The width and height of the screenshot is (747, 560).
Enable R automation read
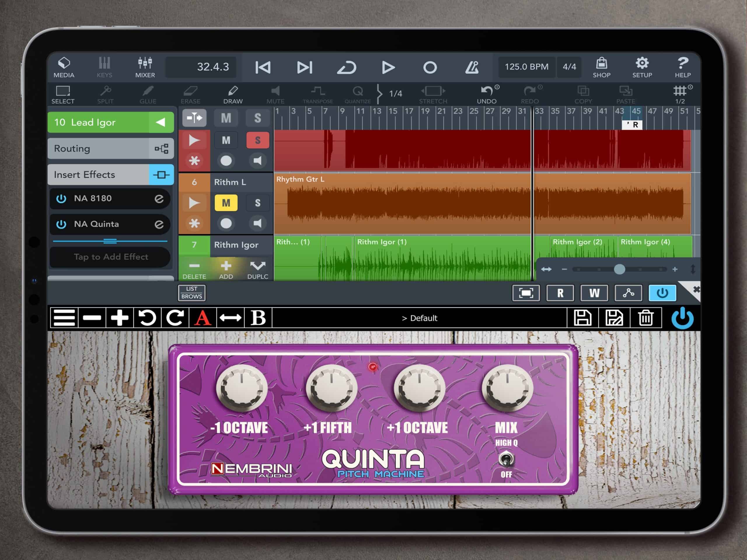click(560, 293)
